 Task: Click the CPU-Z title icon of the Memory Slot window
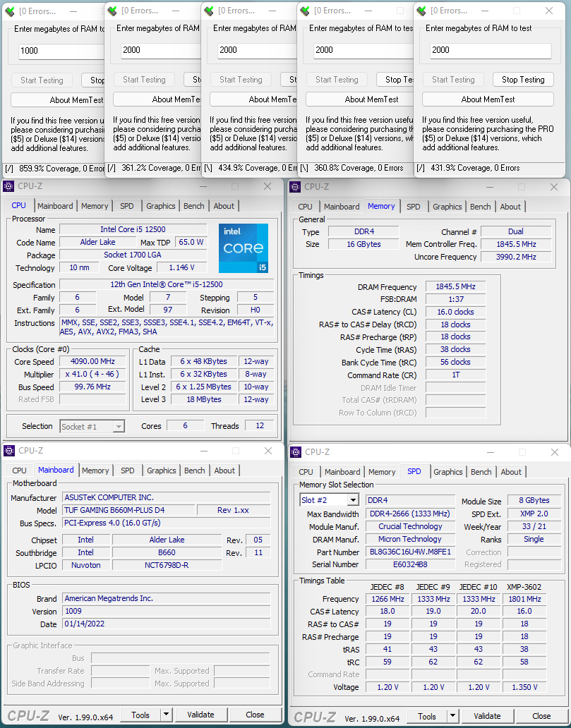[296, 452]
